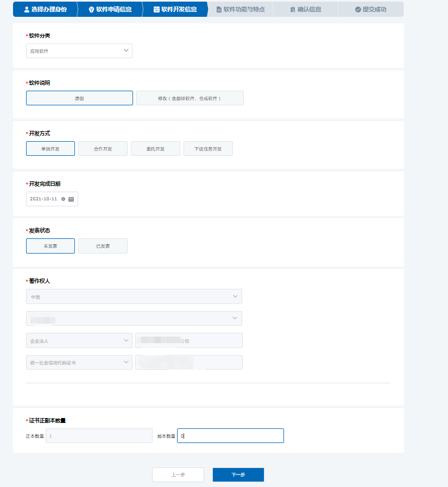Click the 证书正副本数量 label
Screen dimensions: 448x487
pyautogui.click(x=47, y=421)
